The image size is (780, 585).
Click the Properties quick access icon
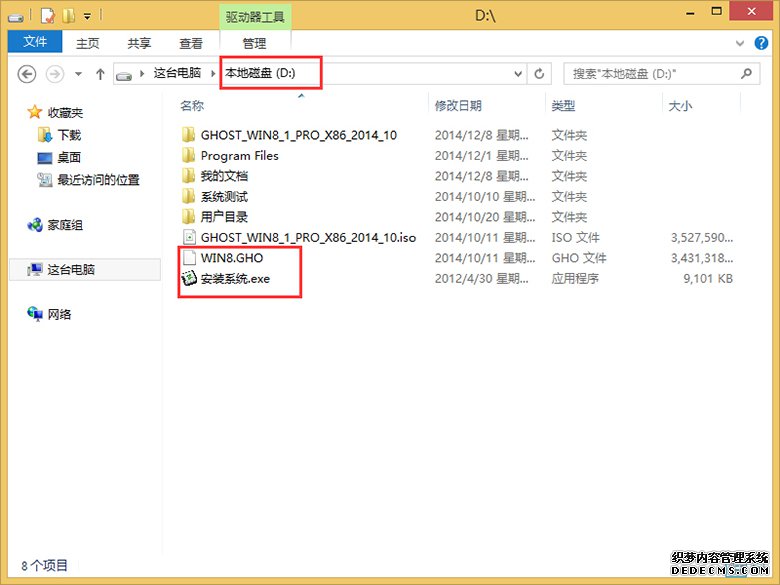tap(47, 16)
